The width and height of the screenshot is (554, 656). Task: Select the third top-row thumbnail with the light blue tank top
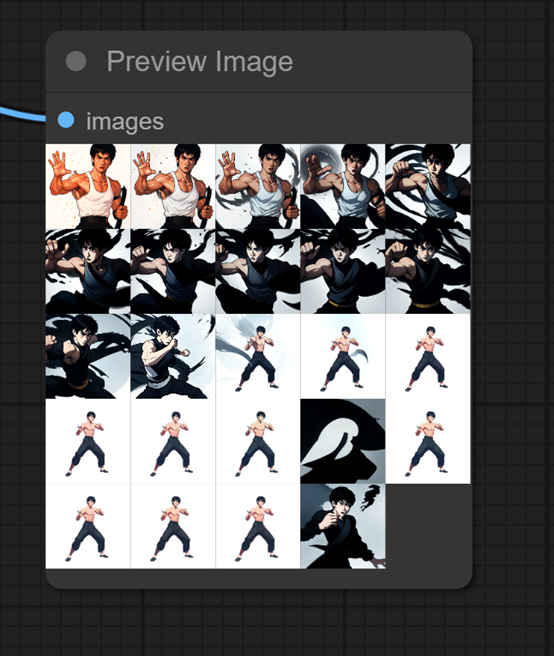pyautogui.click(x=258, y=186)
